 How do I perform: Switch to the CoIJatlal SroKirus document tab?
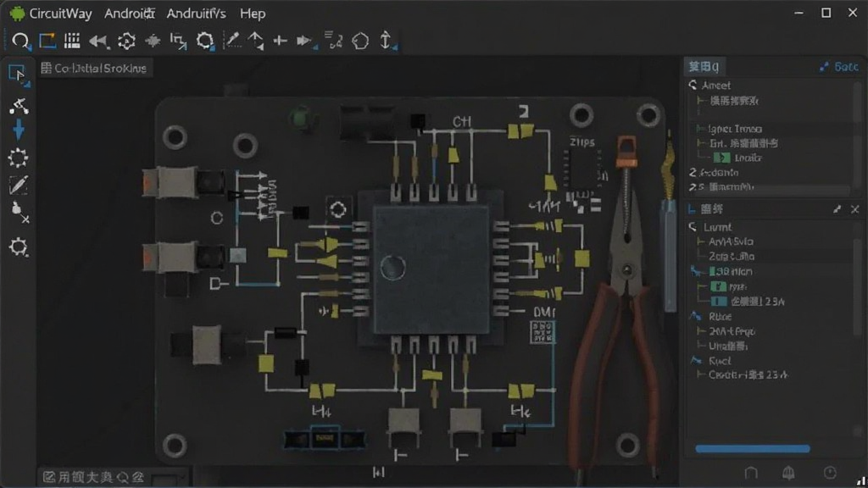click(94, 68)
